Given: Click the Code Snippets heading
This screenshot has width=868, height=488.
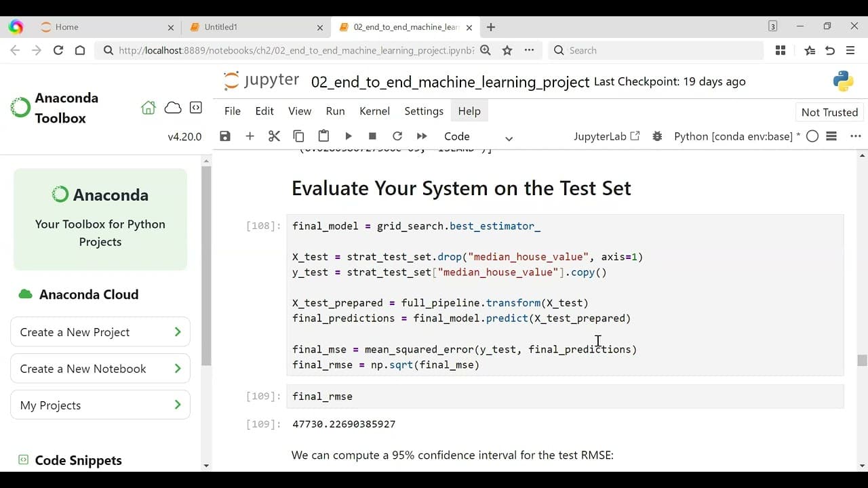Looking at the screenshot, I should click(79, 460).
